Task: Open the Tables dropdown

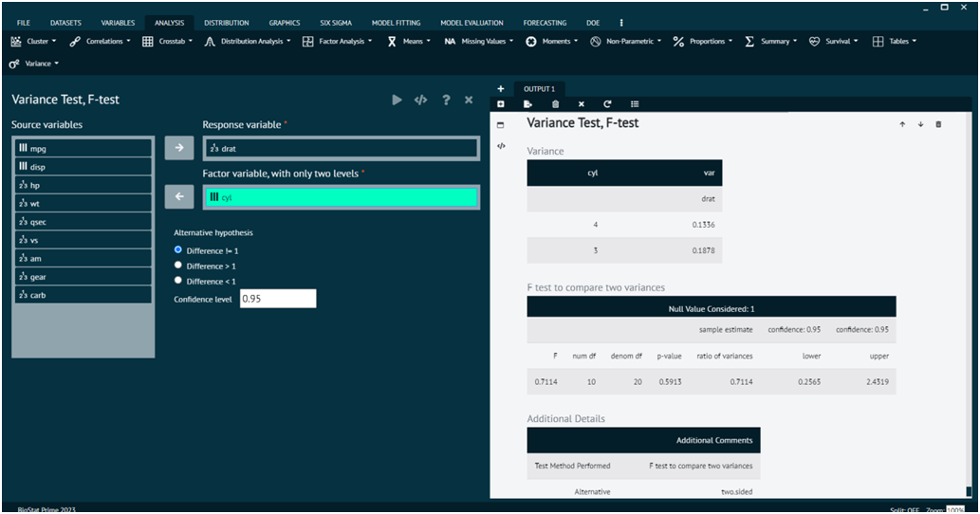Action: point(895,41)
